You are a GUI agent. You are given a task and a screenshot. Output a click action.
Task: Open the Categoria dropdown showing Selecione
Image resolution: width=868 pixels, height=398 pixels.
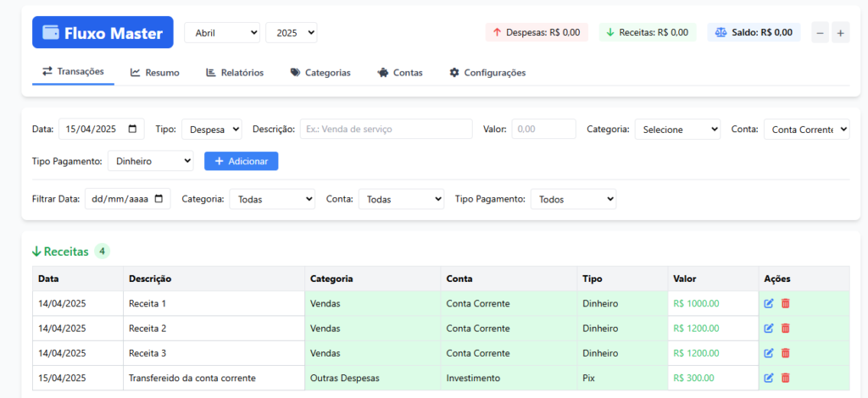coord(677,130)
